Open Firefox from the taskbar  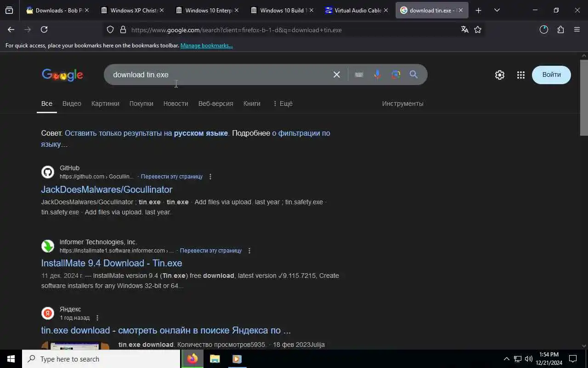[x=192, y=359]
